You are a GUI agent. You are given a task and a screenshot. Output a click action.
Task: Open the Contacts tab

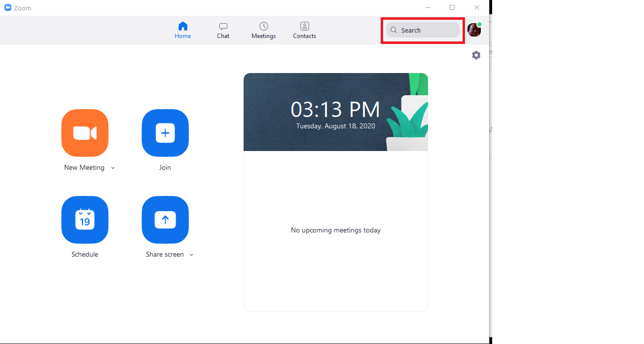click(305, 30)
